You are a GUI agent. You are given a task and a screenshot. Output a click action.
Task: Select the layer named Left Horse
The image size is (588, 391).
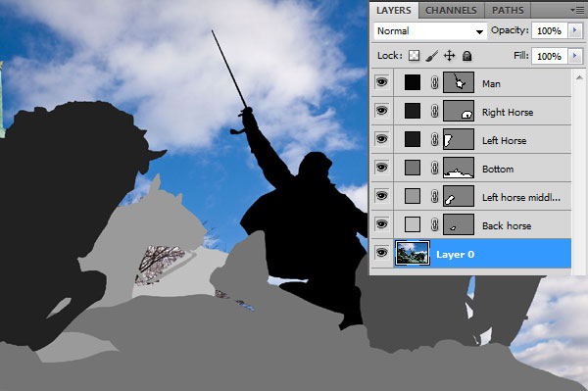pyautogui.click(x=504, y=140)
